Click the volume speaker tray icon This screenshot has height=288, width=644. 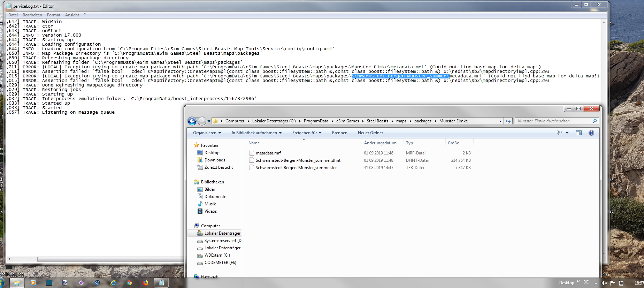[604, 283]
